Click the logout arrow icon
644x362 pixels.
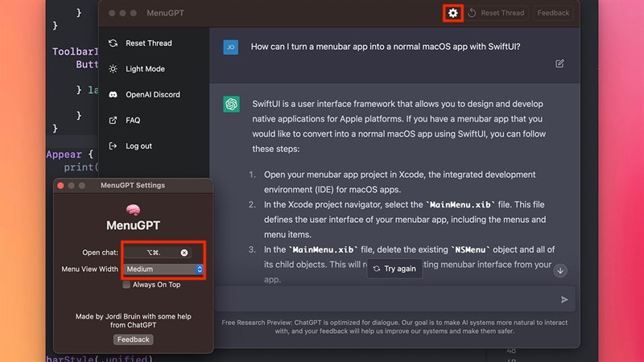point(113,146)
